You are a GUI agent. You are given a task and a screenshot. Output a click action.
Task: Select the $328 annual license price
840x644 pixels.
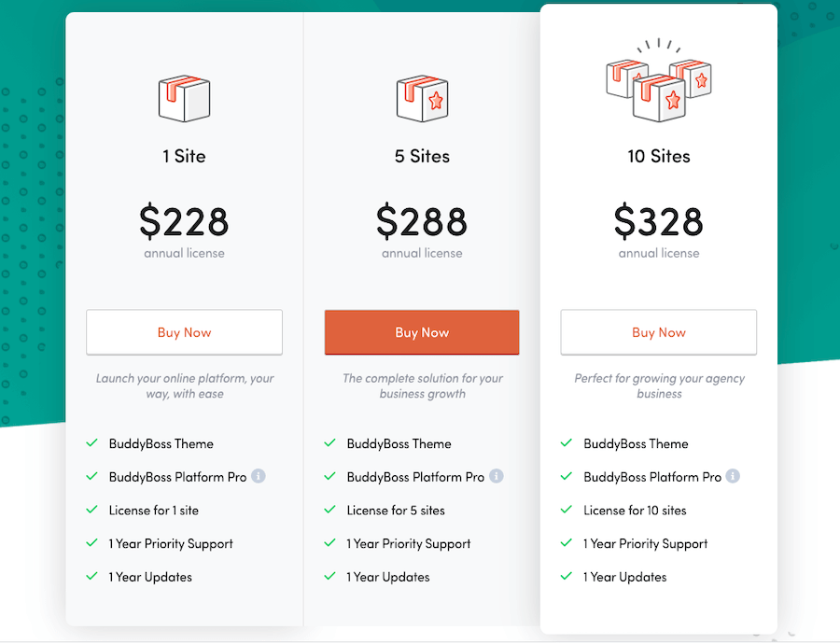tap(659, 221)
